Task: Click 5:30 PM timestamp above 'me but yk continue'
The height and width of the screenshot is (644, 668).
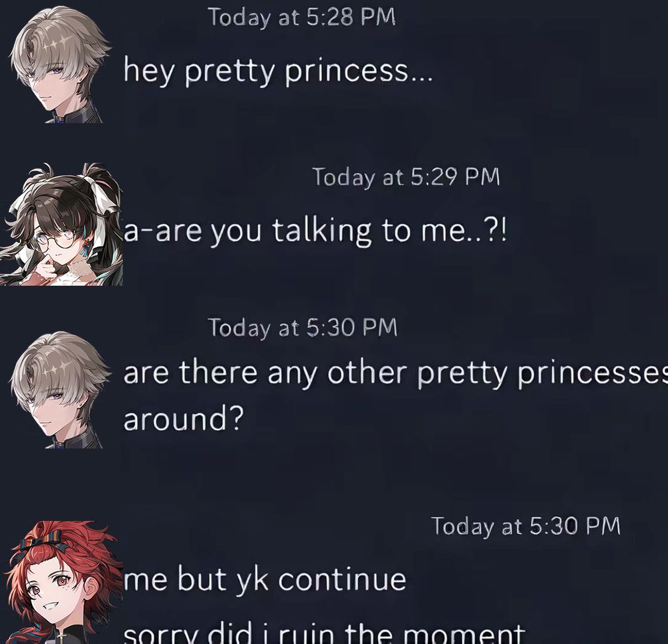Action: [x=526, y=526]
